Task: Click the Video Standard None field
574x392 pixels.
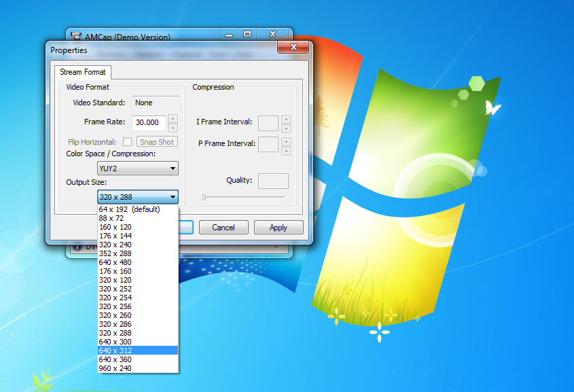Action: coord(156,103)
